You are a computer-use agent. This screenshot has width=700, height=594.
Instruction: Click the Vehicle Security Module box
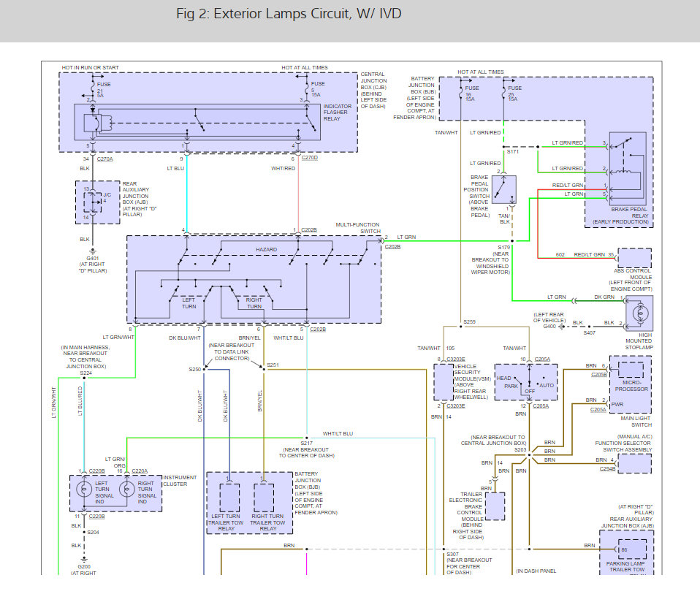[x=444, y=382]
